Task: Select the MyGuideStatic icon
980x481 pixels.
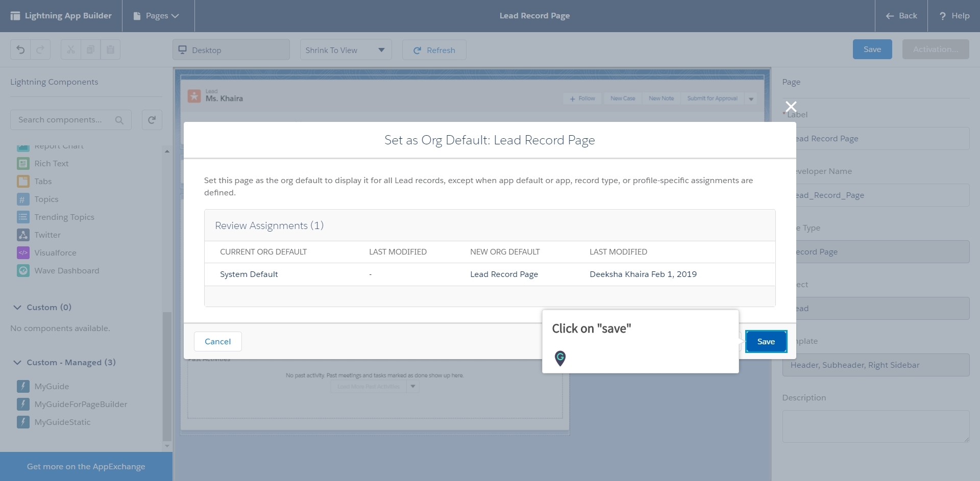Action: (23, 422)
